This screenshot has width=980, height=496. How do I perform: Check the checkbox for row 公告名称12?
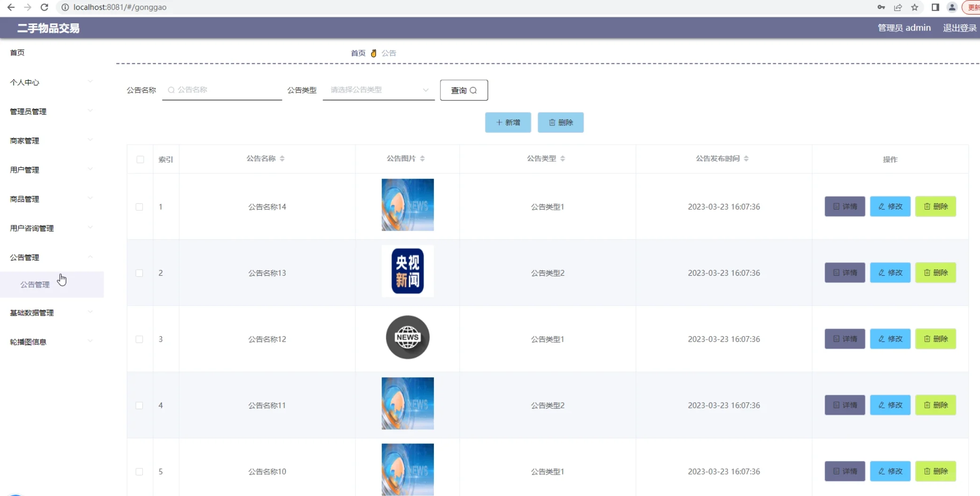click(139, 339)
